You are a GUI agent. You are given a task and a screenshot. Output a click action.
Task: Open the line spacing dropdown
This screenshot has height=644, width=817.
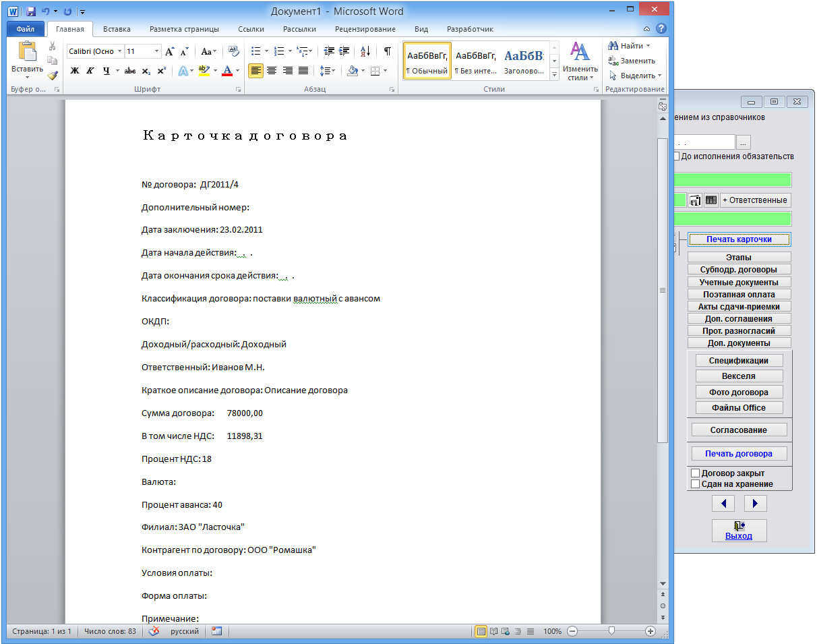(328, 71)
